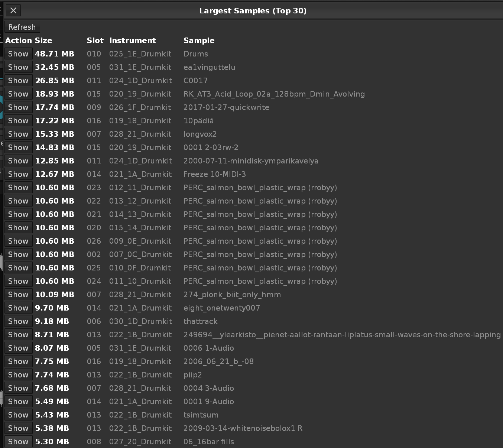Show the ea1vinguttelu sample
Viewport: 503px width, 448px height.
point(18,67)
